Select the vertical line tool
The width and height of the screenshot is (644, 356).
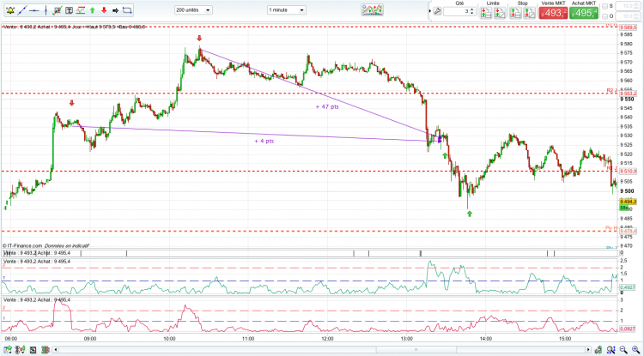(46, 10)
